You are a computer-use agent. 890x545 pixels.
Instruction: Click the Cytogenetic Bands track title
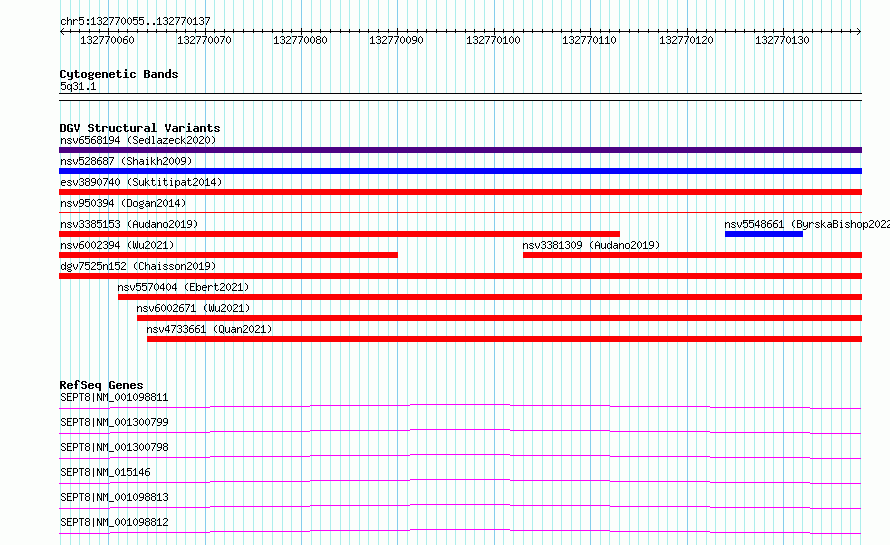[x=119, y=74]
